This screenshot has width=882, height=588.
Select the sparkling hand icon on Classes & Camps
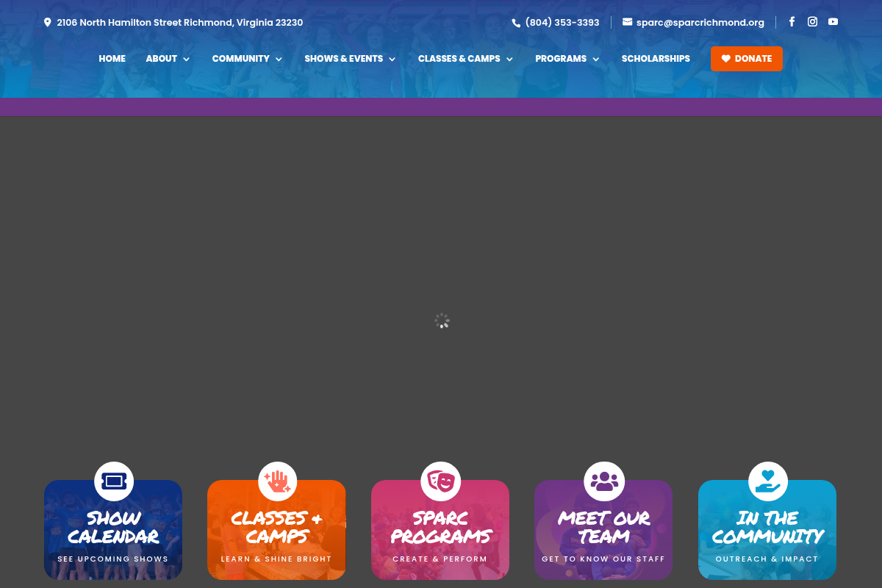coord(277,481)
